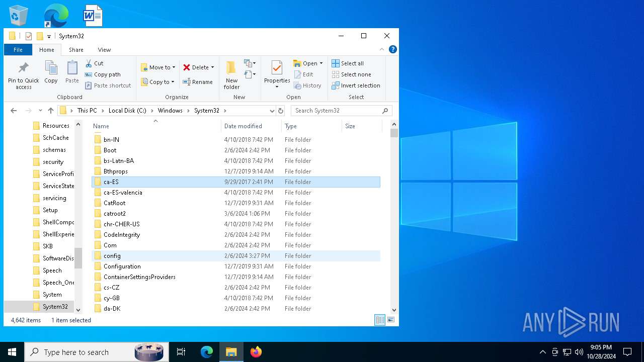Open Word document on desktop
644x362 pixels.
click(x=93, y=16)
